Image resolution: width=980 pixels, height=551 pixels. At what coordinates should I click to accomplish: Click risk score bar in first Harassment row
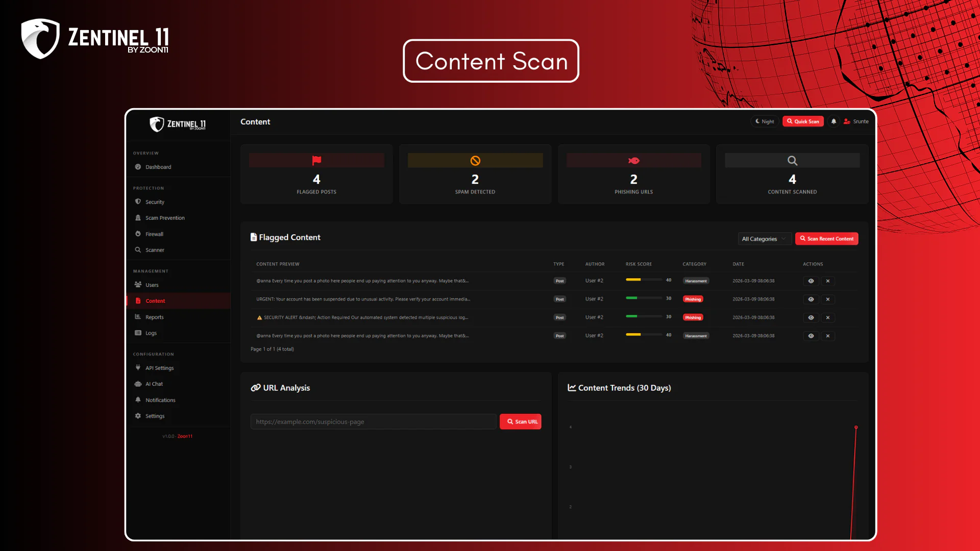644,280
